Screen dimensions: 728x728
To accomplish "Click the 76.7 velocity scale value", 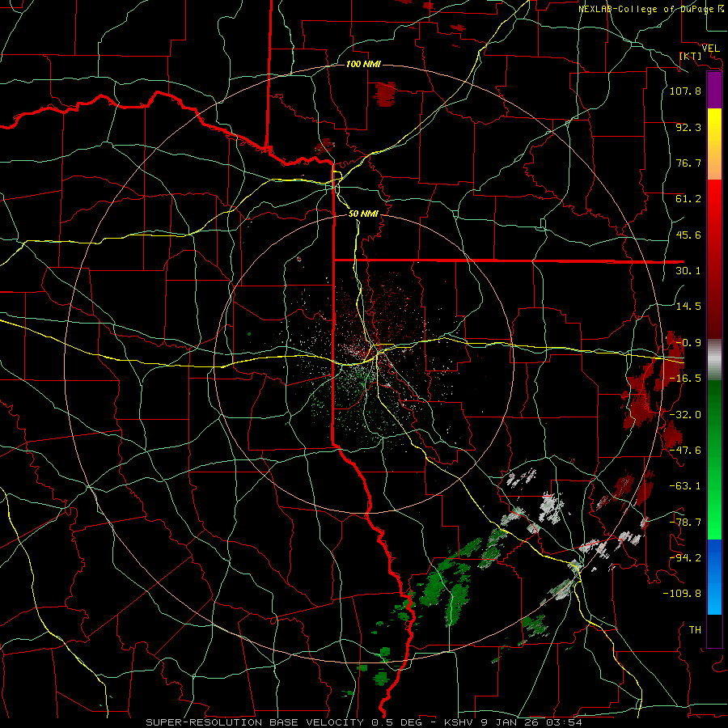I will point(688,163).
